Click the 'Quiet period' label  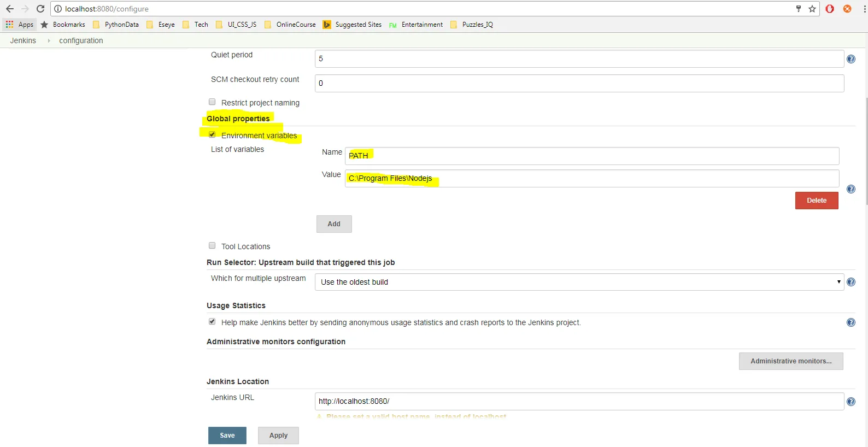232,55
